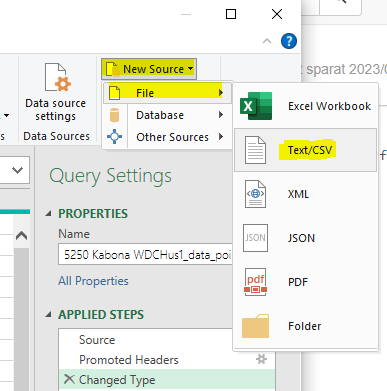Pick the JSON source icon

(255, 238)
